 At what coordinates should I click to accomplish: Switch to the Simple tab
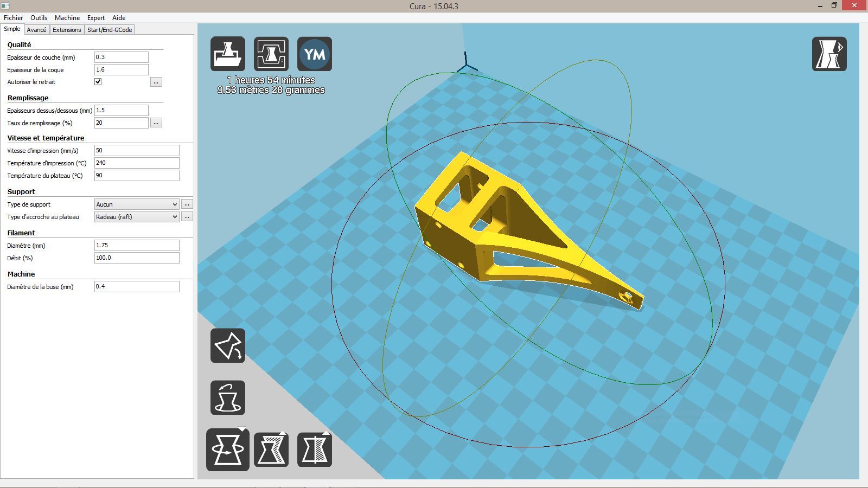click(x=12, y=29)
